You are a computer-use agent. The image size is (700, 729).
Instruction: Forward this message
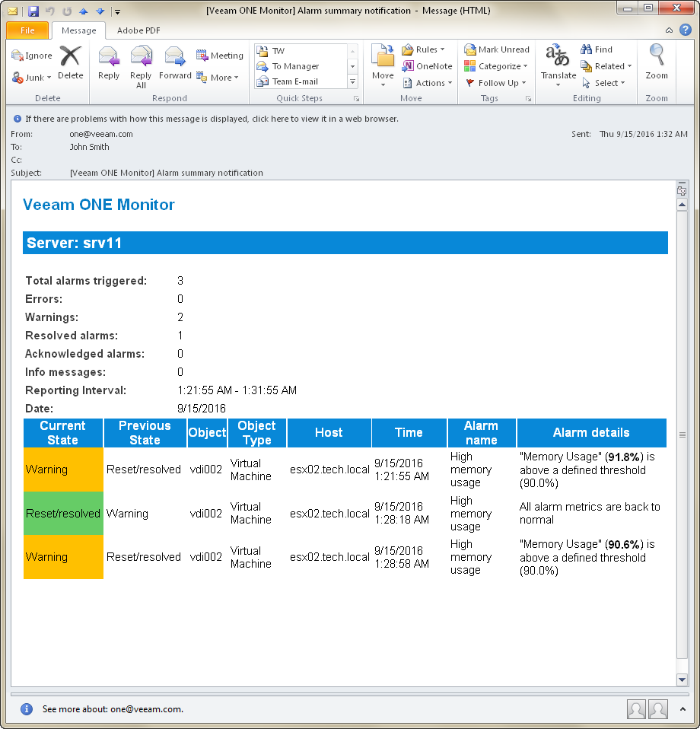pos(175,62)
